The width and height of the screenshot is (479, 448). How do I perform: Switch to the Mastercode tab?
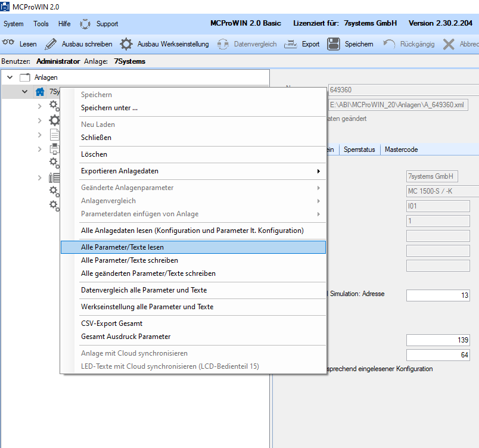(401, 150)
